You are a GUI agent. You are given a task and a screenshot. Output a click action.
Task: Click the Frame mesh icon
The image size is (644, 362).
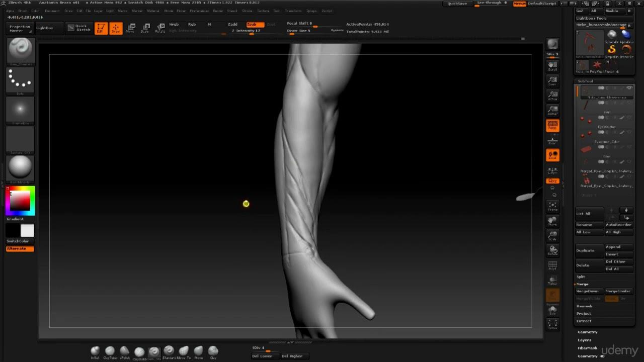(552, 206)
